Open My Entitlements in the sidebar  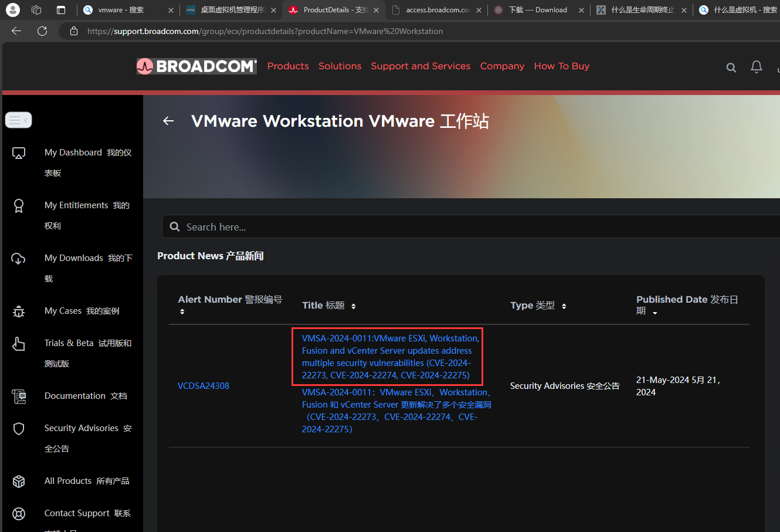pyautogui.click(x=87, y=215)
